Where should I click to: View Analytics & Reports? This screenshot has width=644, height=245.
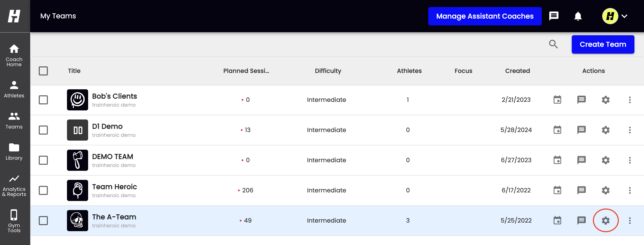(14, 185)
